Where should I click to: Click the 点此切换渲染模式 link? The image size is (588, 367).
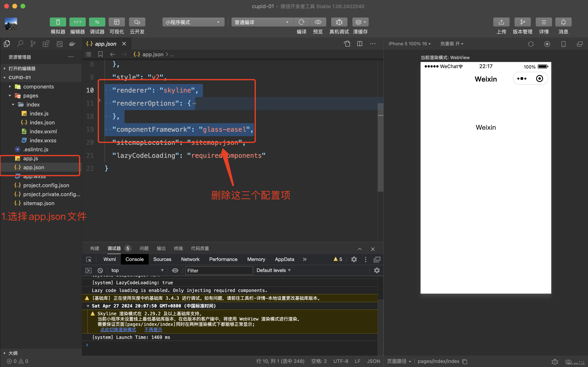[118, 330]
